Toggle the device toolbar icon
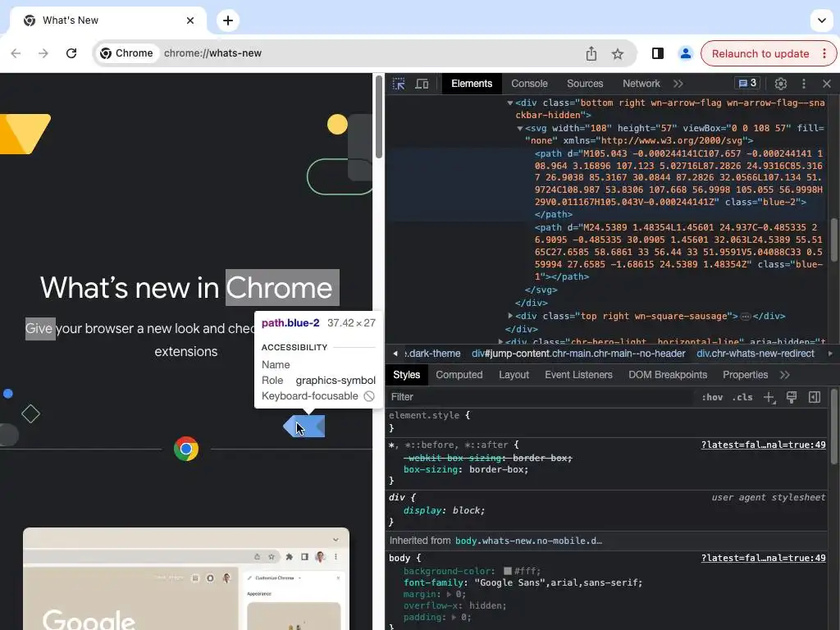This screenshot has height=630, width=840. [x=422, y=84]
